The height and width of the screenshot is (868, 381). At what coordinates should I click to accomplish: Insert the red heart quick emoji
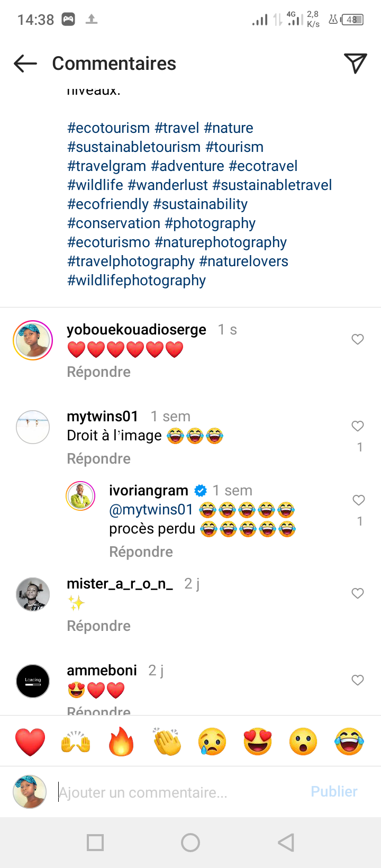point(30,742)
